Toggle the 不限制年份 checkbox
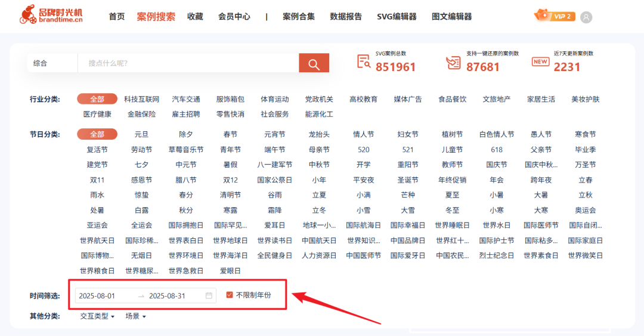This screenshot has width=644, height=336. coord(230,295)
